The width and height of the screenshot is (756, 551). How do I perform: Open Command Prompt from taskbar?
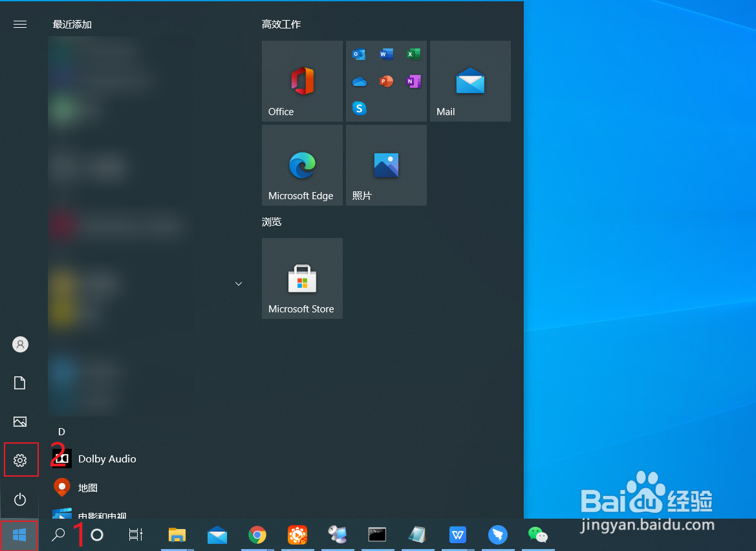378,535
